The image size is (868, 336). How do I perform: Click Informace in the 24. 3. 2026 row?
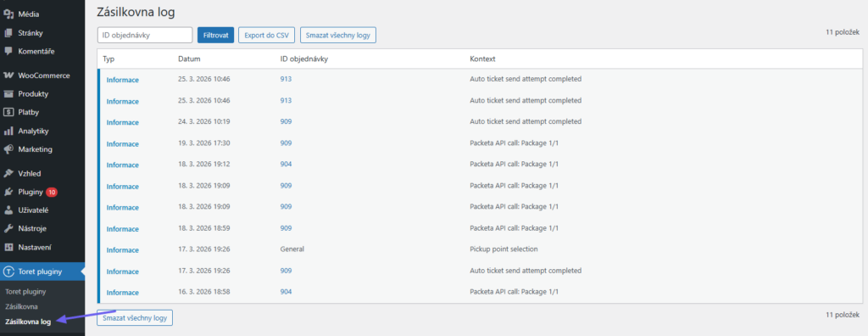click(x=123, y=122)
